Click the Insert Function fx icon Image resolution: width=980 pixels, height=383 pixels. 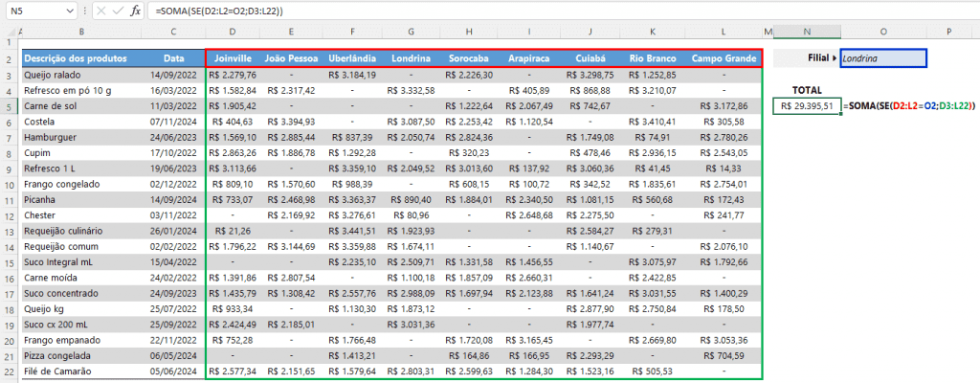(135, 10)
